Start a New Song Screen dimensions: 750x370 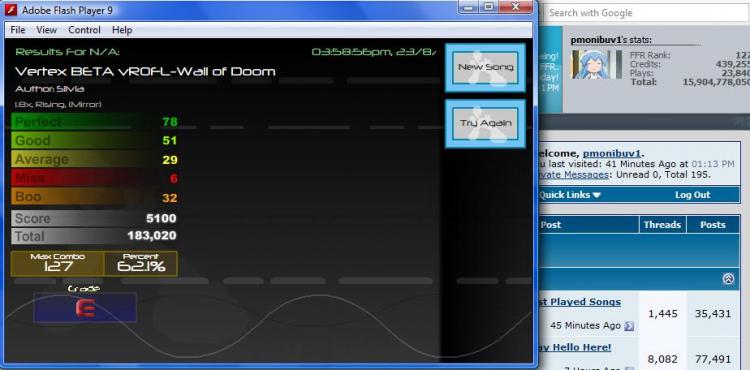click(485, 67)
